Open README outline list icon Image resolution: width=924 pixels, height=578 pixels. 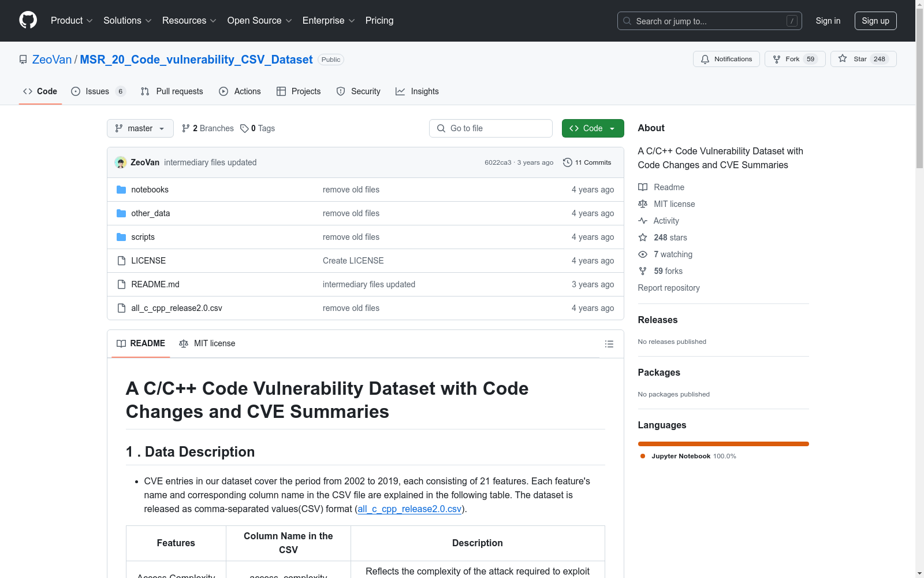point(609,344)
